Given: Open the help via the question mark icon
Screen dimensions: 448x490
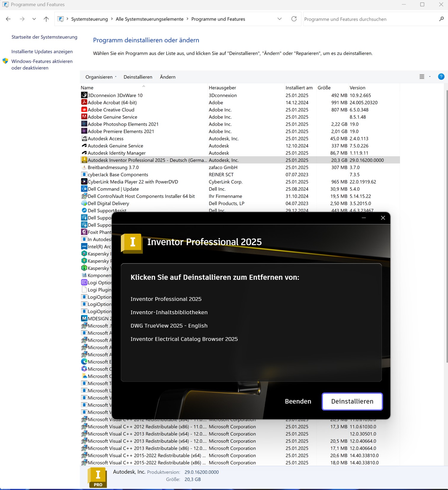Looking at the screenshot, I should pyautogui.click(x=441, y=77).
